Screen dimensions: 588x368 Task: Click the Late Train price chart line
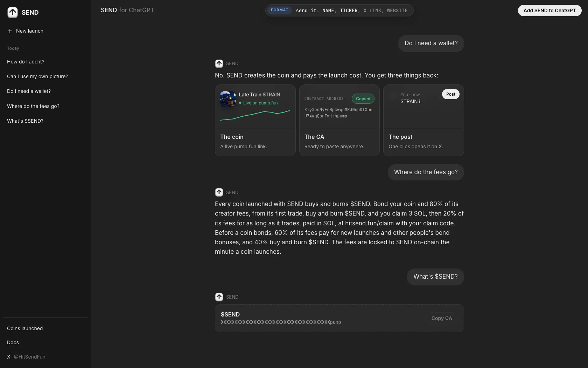point(255,115)
